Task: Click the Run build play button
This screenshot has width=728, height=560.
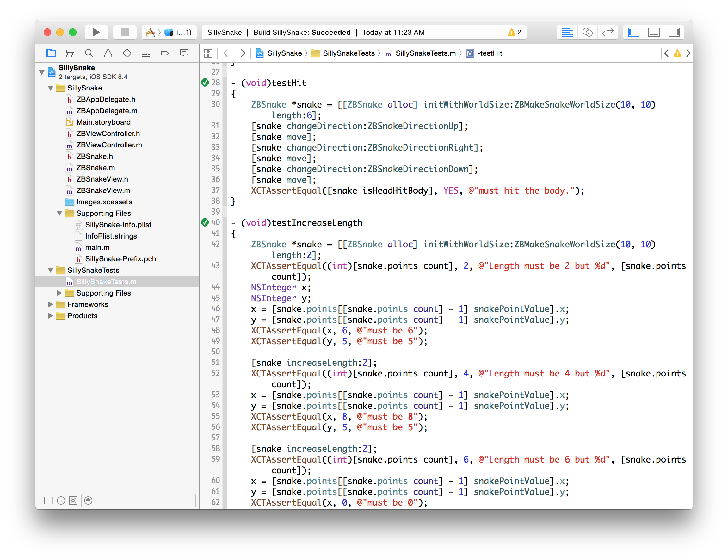Action: (96, 32)
